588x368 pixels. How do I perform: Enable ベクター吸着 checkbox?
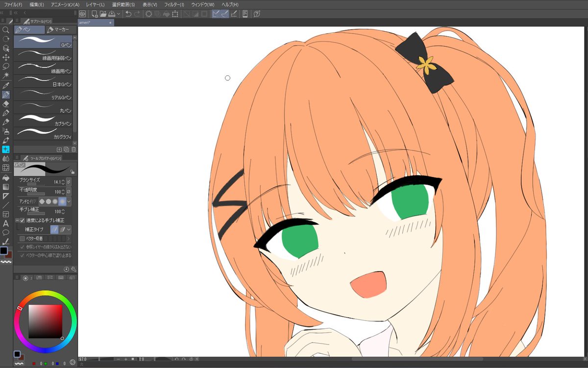pos(22,238)
